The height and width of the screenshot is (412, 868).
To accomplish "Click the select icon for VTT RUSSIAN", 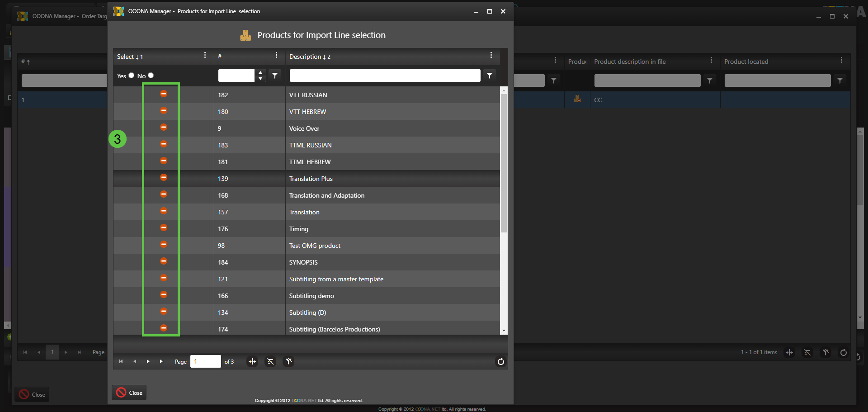I will click(164, 94).
